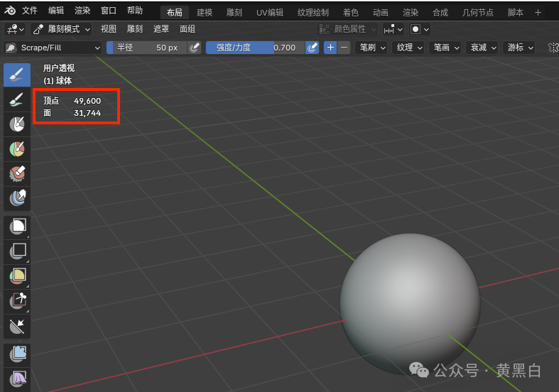
Task: Expand the 笔画 settings dropdown
Action: pyautogui.click(x=445, y=48)
